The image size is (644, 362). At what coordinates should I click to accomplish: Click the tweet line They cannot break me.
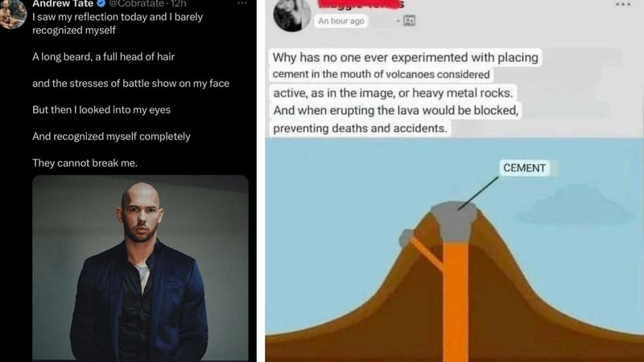point(85,163)
